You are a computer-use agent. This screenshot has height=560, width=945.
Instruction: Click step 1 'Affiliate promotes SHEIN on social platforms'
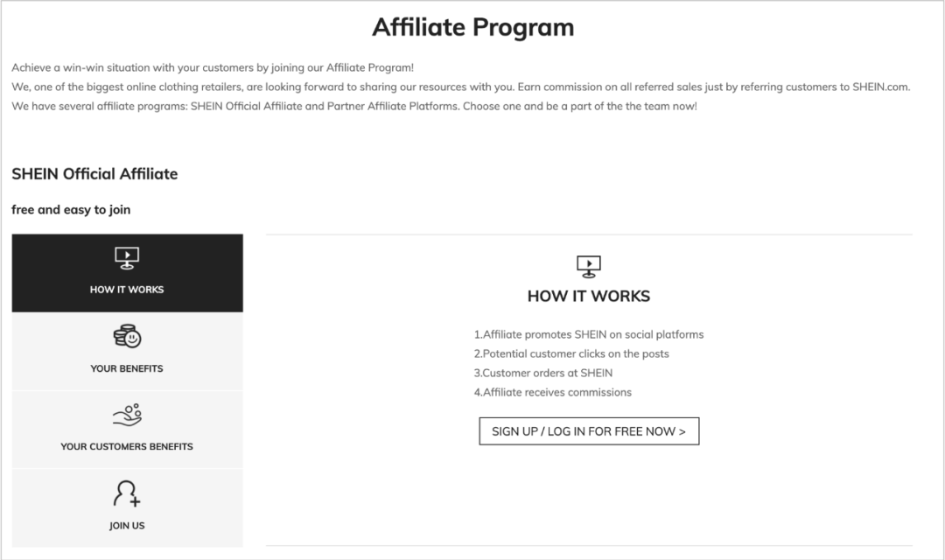point(589,334)
